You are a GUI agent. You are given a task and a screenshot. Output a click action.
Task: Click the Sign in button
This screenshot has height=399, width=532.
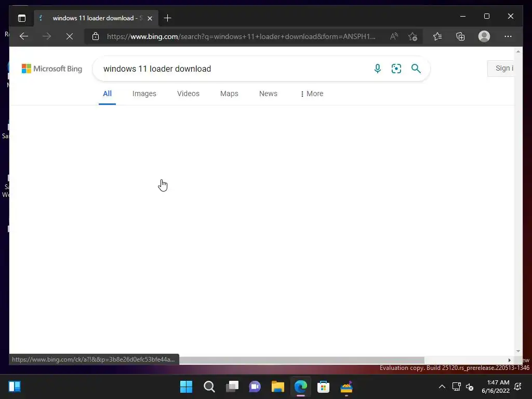pyautogui.click(x=501, y=68)
